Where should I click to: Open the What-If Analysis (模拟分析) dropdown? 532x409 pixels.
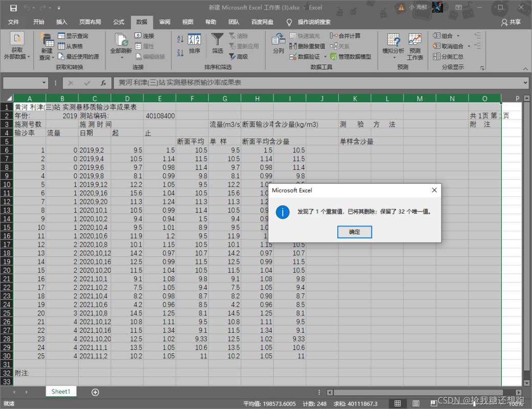click(x=393, y=46)
